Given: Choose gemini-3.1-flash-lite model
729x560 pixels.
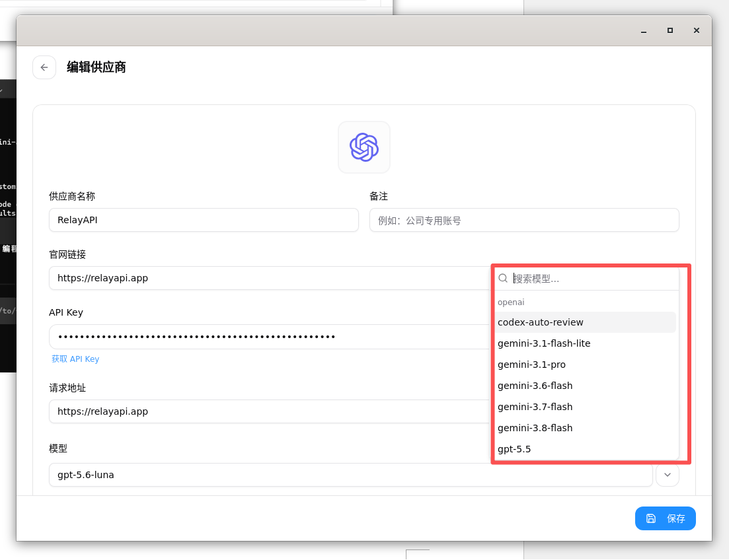Looking at the screenshot, I should coord(586,343).
